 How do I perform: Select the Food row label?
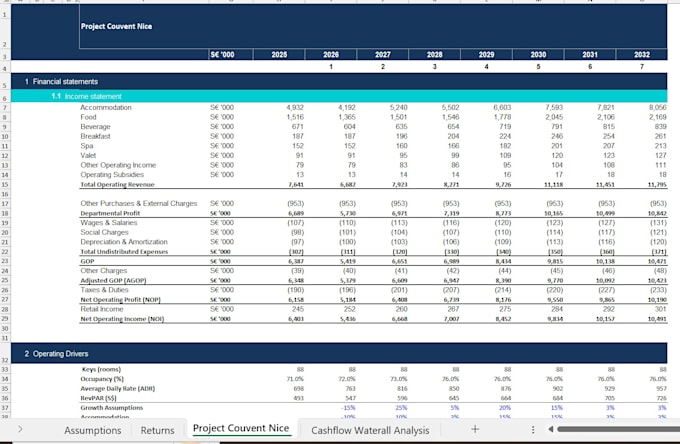pos(88,117)
